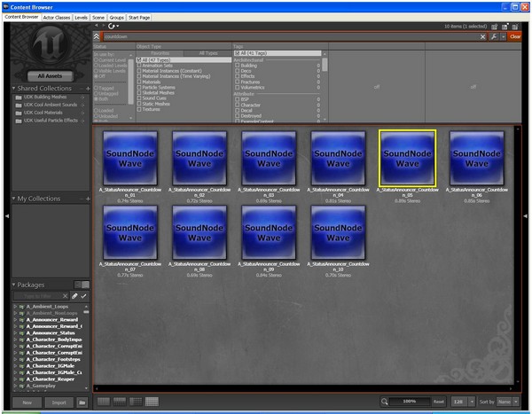532x414 pixels.
Task: Toggle the All (41 Tags) checkbox
Action: pos(237,53)
